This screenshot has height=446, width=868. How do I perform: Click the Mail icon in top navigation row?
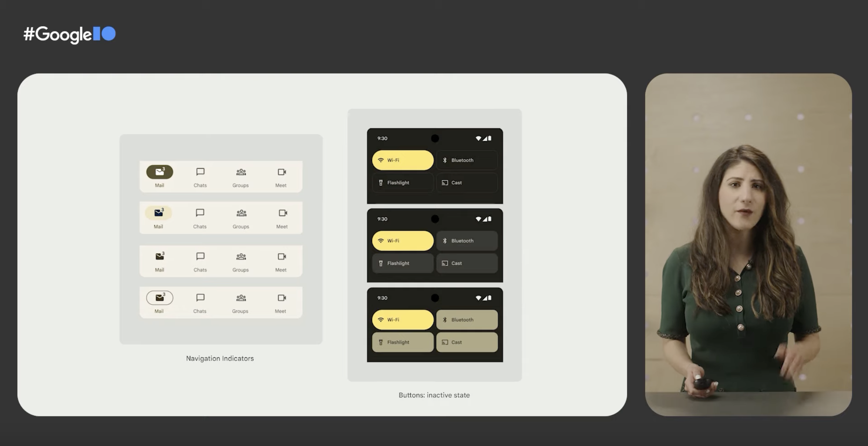[x=159, y=172]
